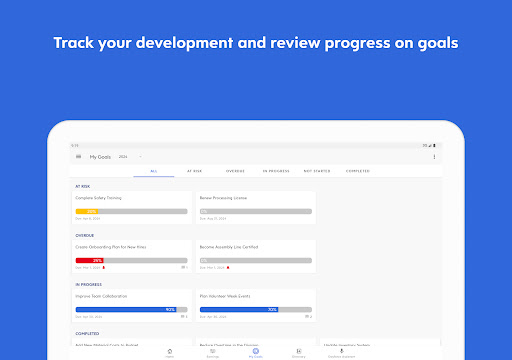Click the blue 90% progress bar
This screenshot has width=512, height=360.
pyautogui.click(x=131, y=309)
